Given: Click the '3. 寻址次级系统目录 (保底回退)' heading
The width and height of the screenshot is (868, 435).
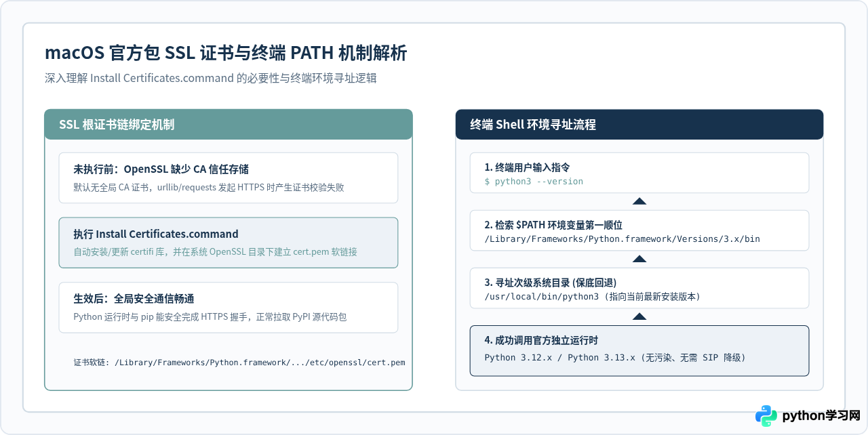Looking at the screenshot, I should [x=550, y=283].
